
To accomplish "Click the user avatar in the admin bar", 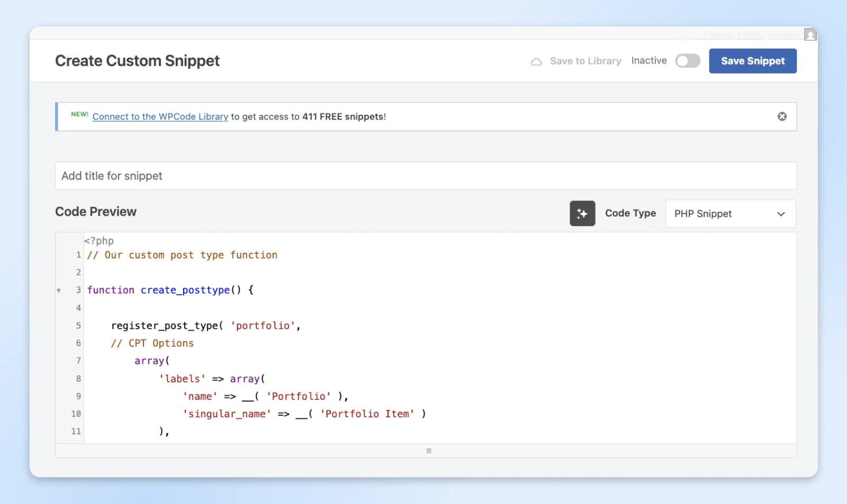I will (810, 35).
